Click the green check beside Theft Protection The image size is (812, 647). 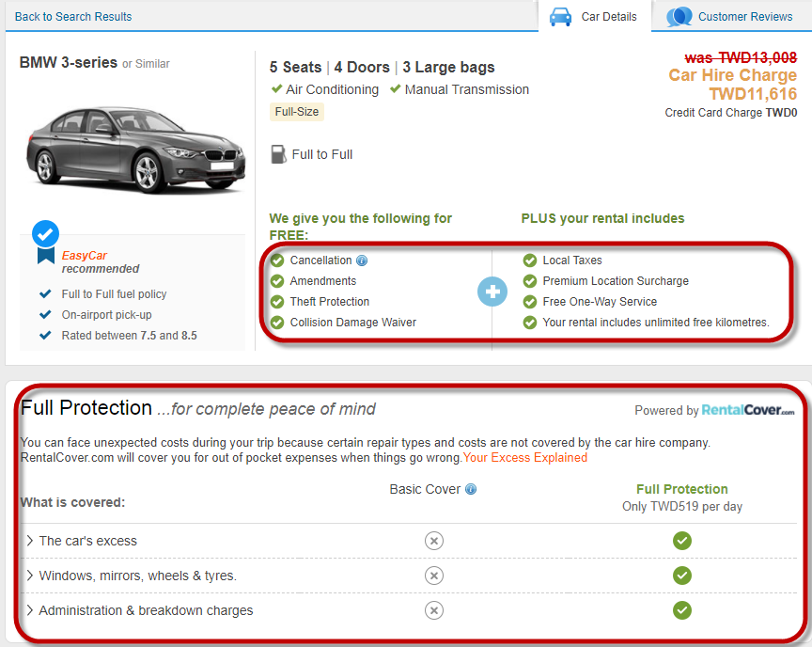click(x=277, y=302)
